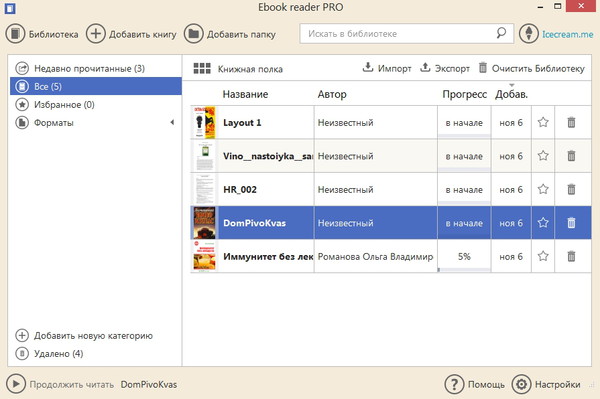The height and width of the screenshot is (399, 600).
Task: Click DomPivoKvas in continue reading bar
Action: tap(149, 384)
